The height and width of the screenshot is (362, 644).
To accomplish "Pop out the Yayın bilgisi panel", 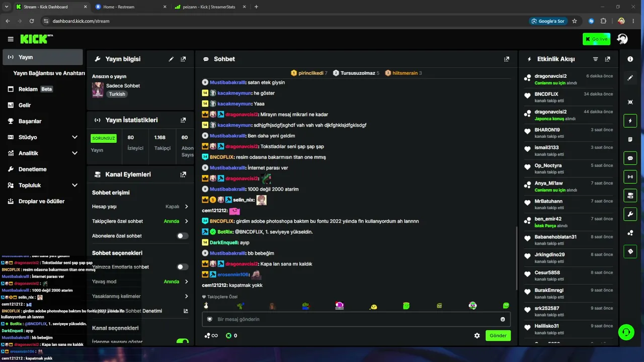I will pos(183,59).
